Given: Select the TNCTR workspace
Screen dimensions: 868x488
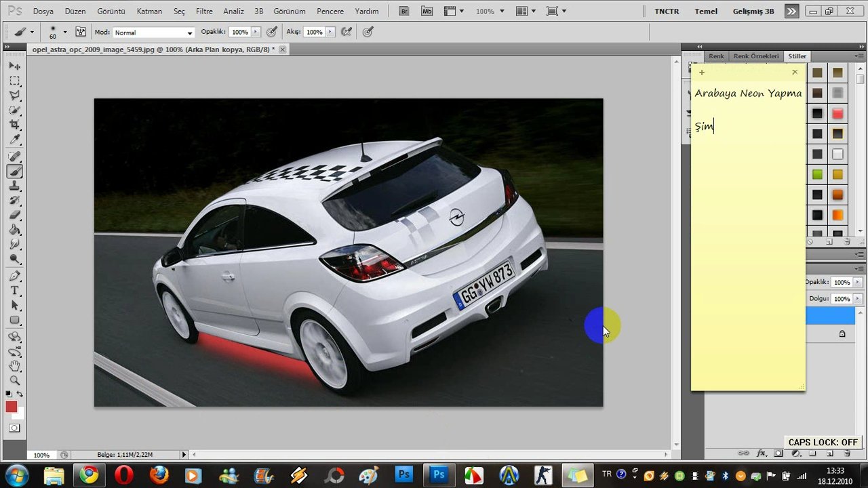Looking at the screenshot, I should (x=667, y=12).
